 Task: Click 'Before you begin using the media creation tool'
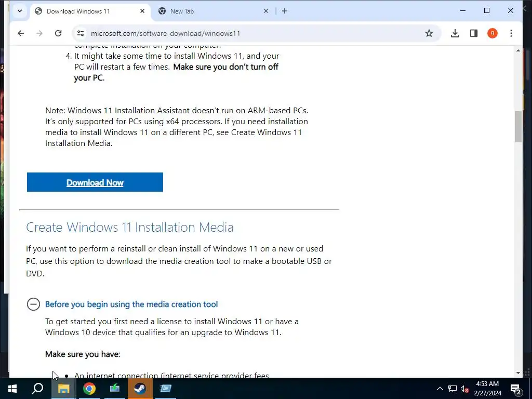pyautogui.click(x=131, y=304)
